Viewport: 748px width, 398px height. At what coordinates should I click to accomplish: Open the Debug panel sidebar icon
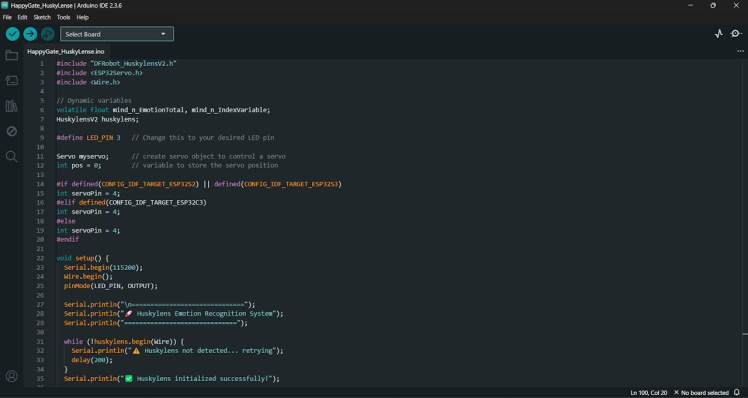pos(11,131)
